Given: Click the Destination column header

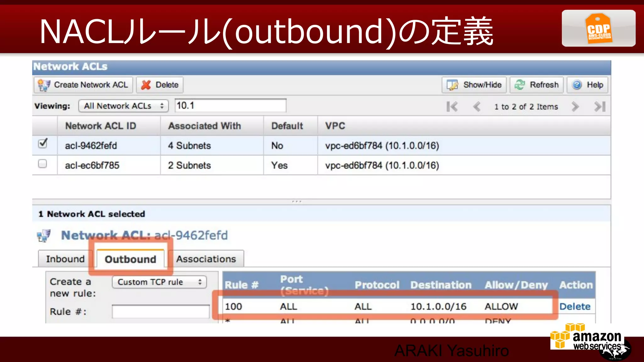Looking at the screenshot, I should [441, 285].
